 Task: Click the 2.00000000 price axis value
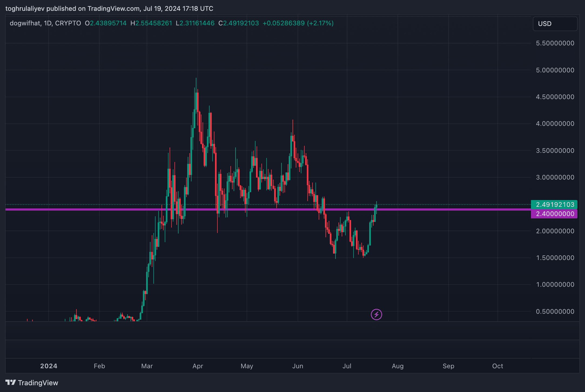(x=555, y=231)
